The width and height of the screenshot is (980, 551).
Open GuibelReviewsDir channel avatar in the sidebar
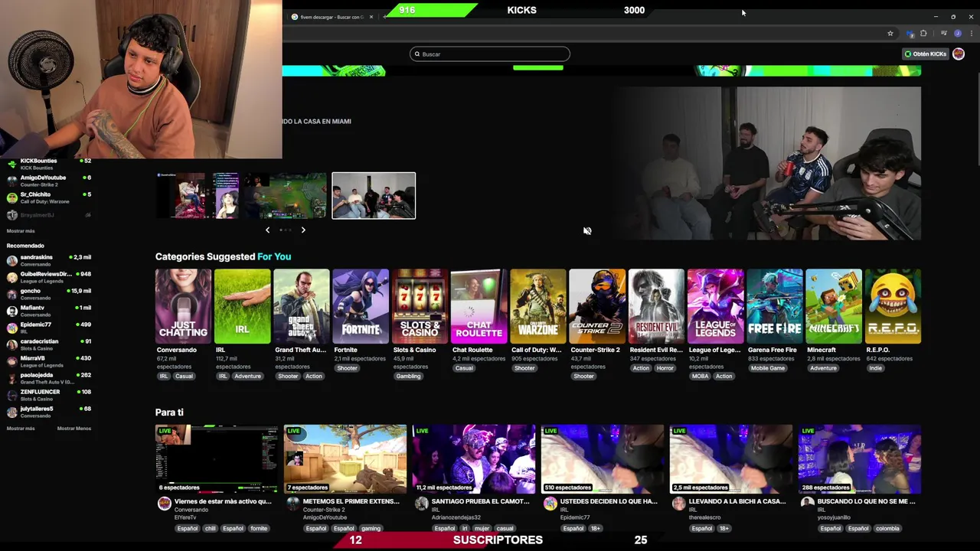click(11, 277)
